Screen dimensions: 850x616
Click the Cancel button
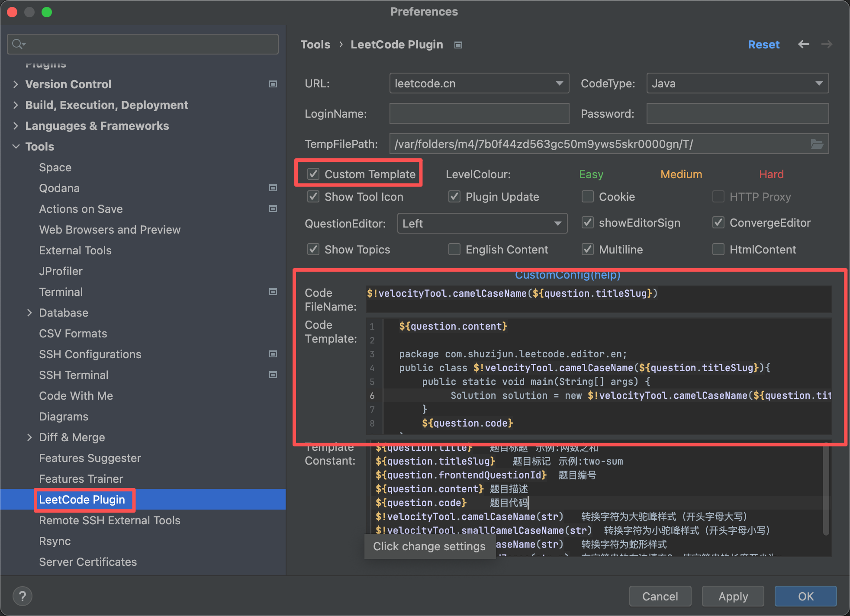coord(660,596)
